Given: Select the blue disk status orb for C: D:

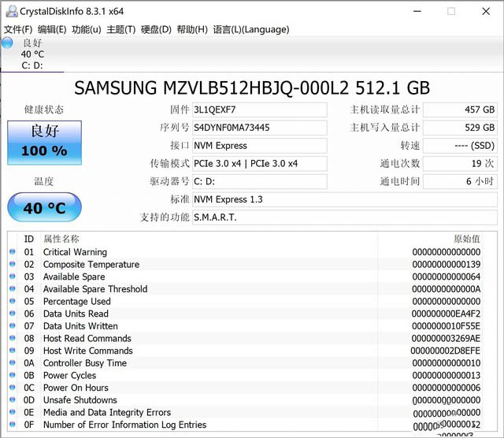Looking at the screenshot, I should (7, 43).
